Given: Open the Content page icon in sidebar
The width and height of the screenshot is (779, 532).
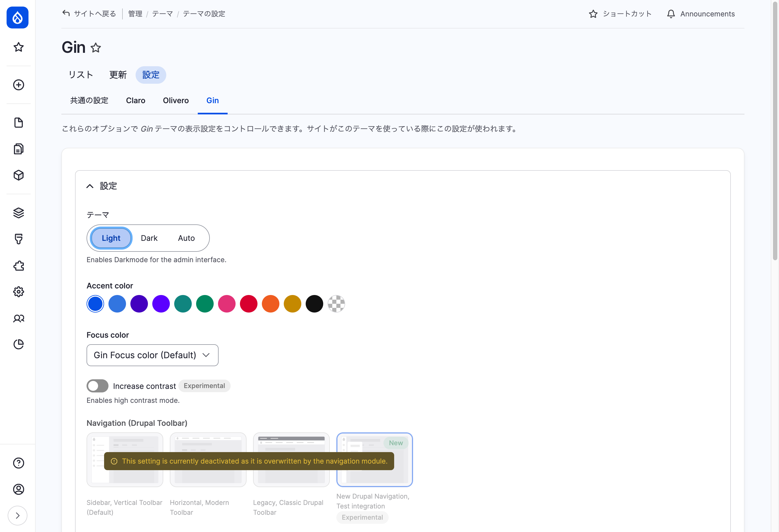Looking at the screenshot, I should (x=18, y=123).
